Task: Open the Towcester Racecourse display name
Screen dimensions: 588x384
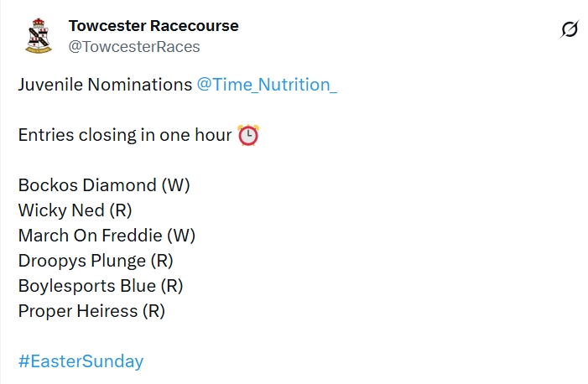Action: click(154, 26)
